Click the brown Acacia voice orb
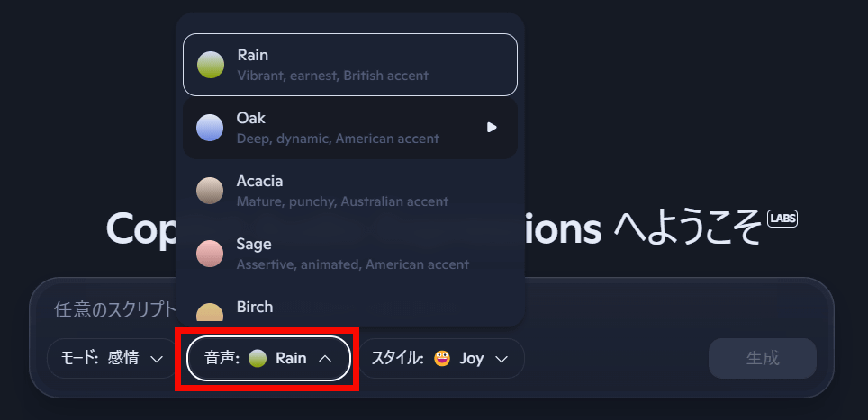 tap(210, 191)
